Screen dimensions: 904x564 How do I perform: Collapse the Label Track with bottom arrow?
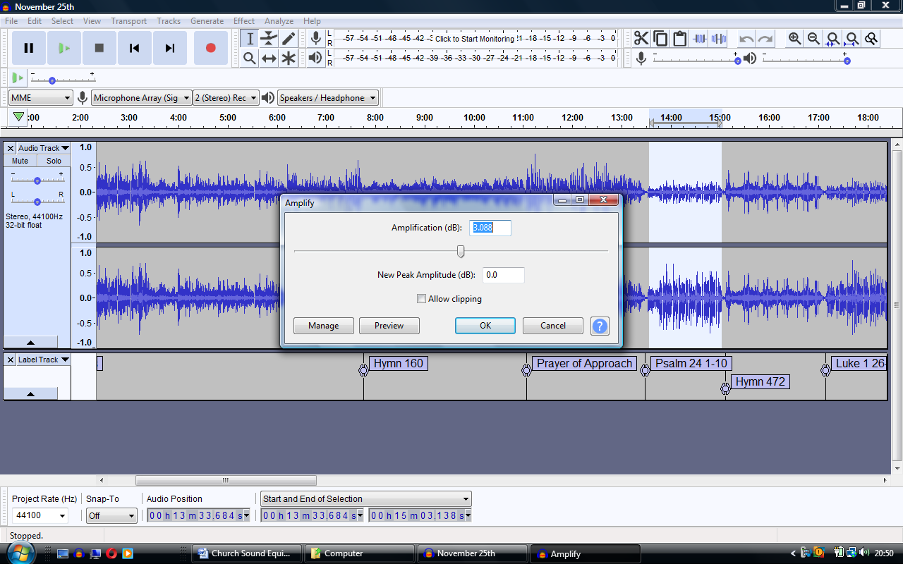(x=31, y=394)
